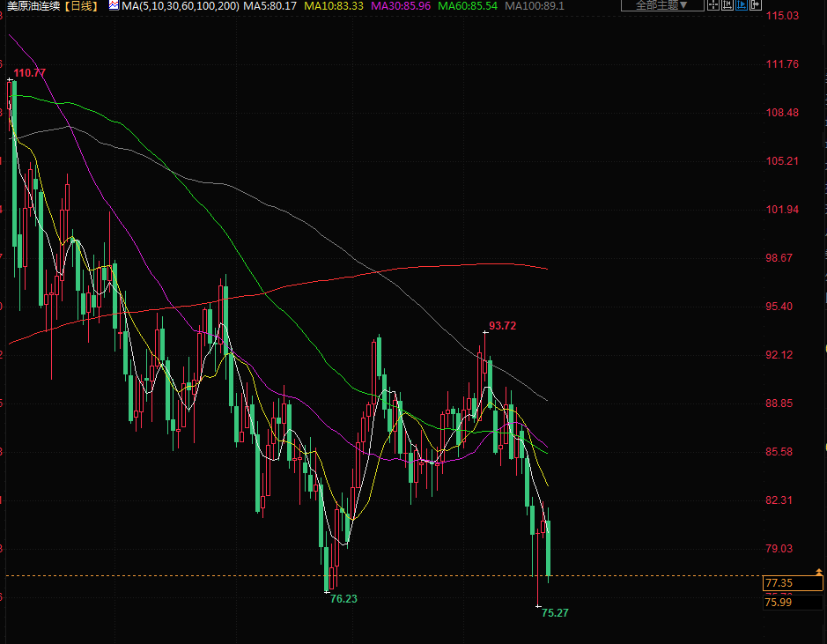Select the 日线 period label
The height and width of the screenshot is (644, 827).
[x=82, y=6]
